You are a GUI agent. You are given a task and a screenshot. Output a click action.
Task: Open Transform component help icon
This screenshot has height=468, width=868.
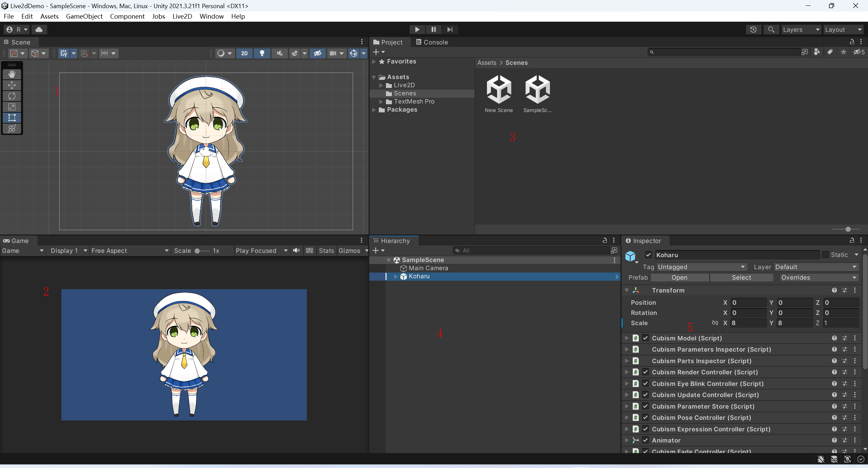pos(834,290)
